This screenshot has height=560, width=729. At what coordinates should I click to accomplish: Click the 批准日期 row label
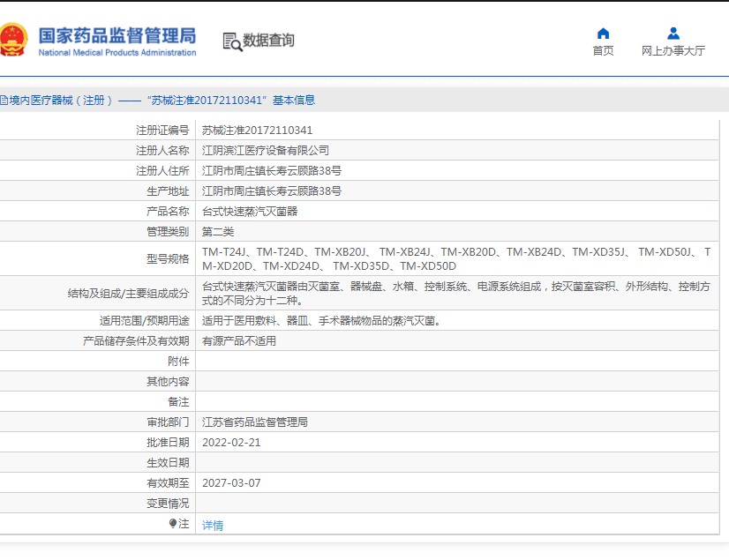tap(168, 443)
